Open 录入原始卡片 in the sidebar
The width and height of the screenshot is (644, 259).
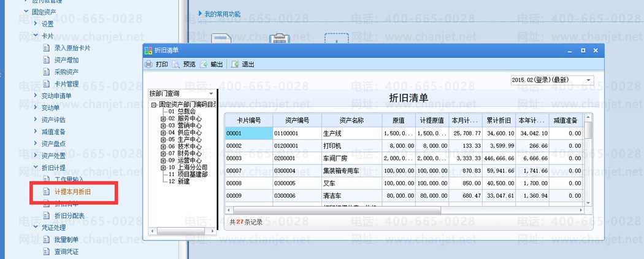coord(72,48)
